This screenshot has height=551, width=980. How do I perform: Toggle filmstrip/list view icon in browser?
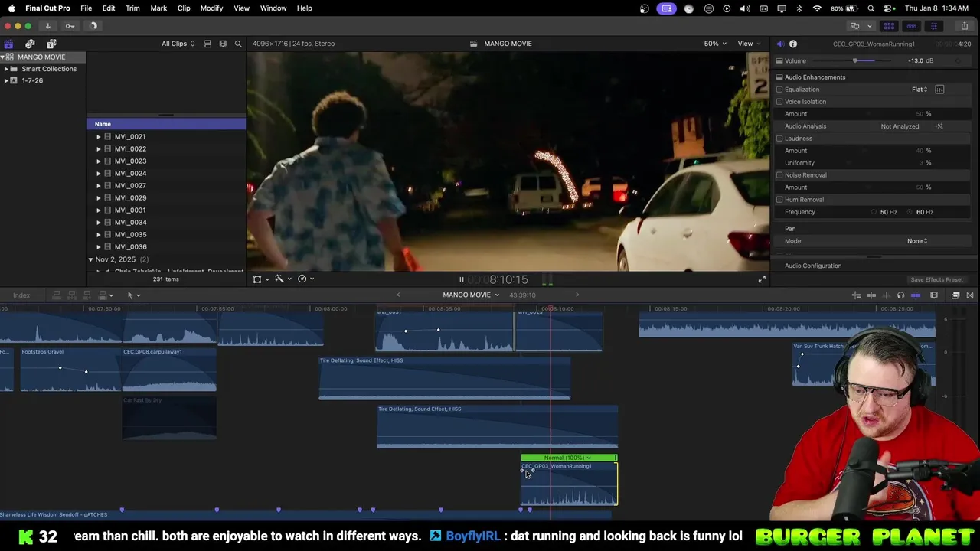point(223,44)
